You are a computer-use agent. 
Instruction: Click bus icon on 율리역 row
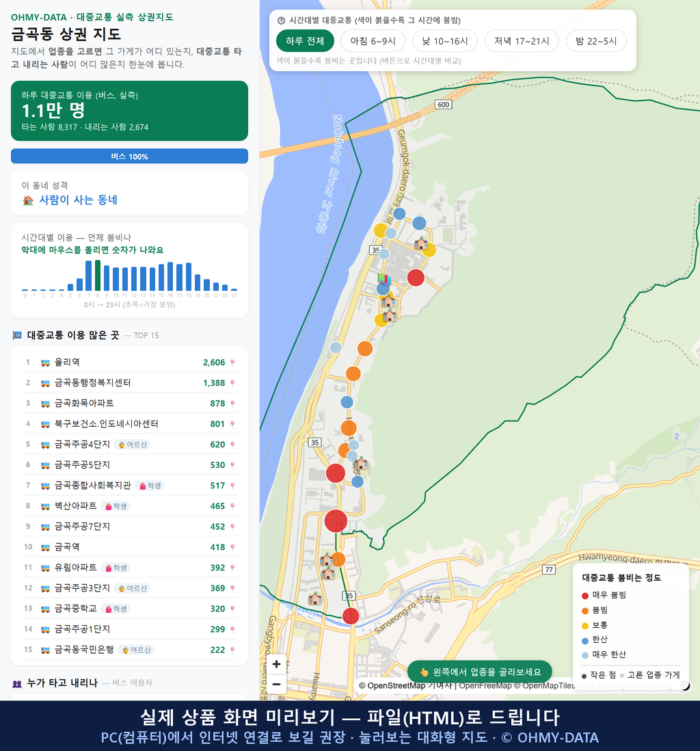tap(46, 363)
